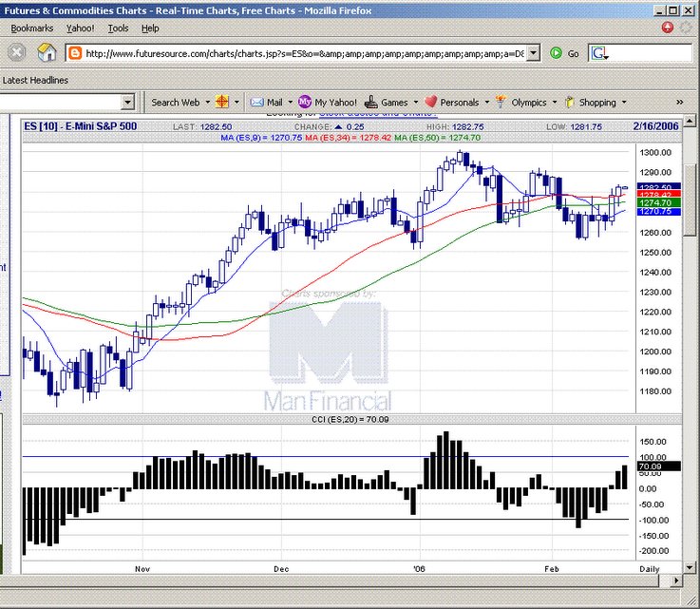Image resolution: width=700 pixels, height=609 pixels.
Task: Click the green 1274.70 price tag
Action: click(x=659, y=202)
